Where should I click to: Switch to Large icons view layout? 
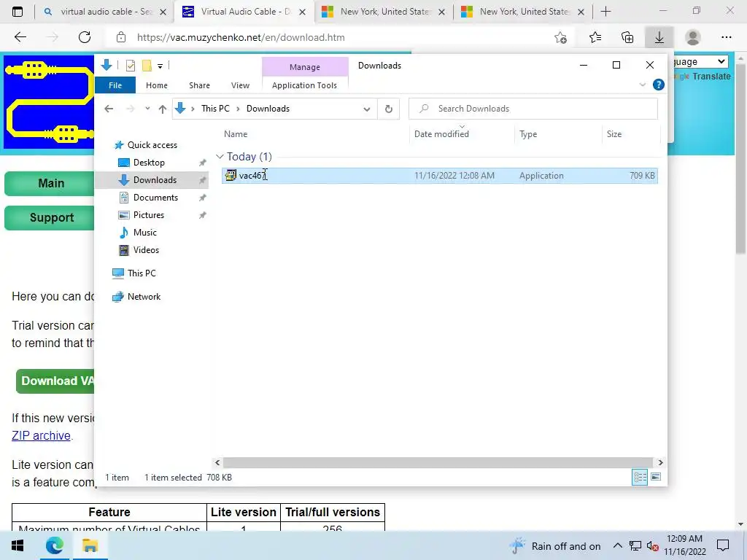click(x=656, y=477)
